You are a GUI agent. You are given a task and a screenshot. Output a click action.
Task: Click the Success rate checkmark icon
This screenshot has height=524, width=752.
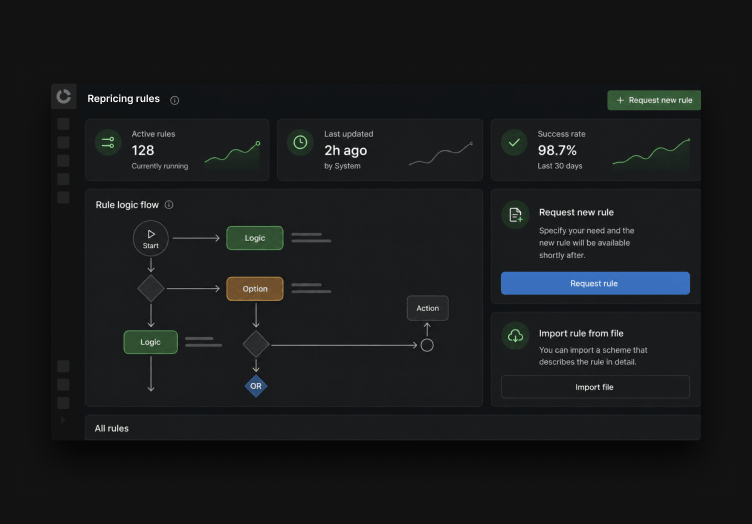tap(514, 142)
